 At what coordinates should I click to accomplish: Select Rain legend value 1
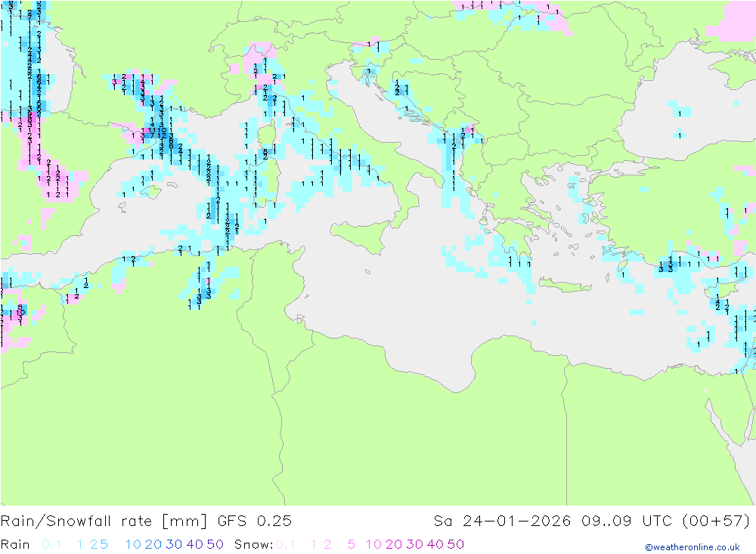pos(80,544)
